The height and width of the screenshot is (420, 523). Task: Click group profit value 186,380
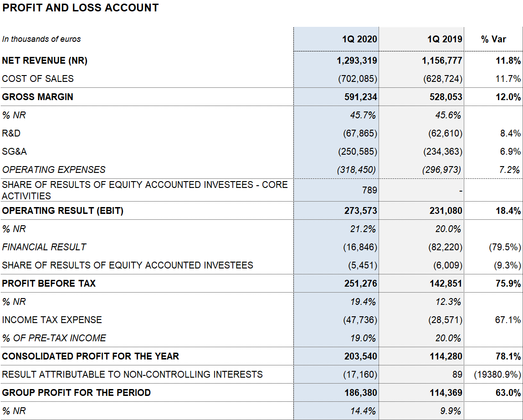tap(360, 393)
